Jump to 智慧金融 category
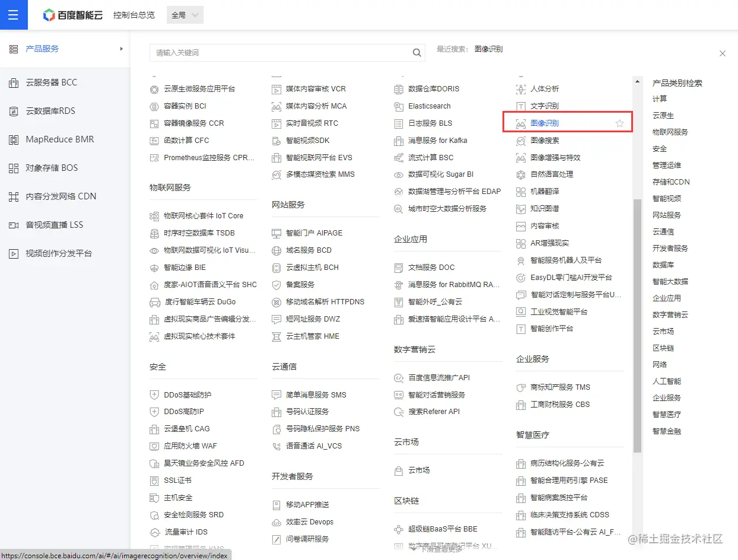 (667, 431)
